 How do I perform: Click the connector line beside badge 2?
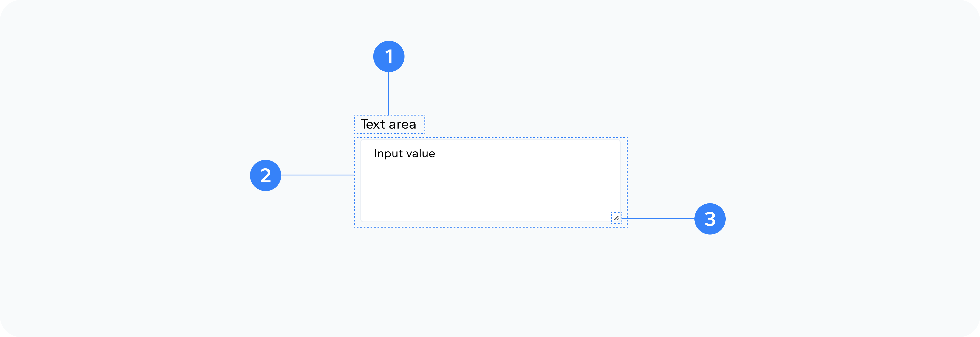pos(318,175)
